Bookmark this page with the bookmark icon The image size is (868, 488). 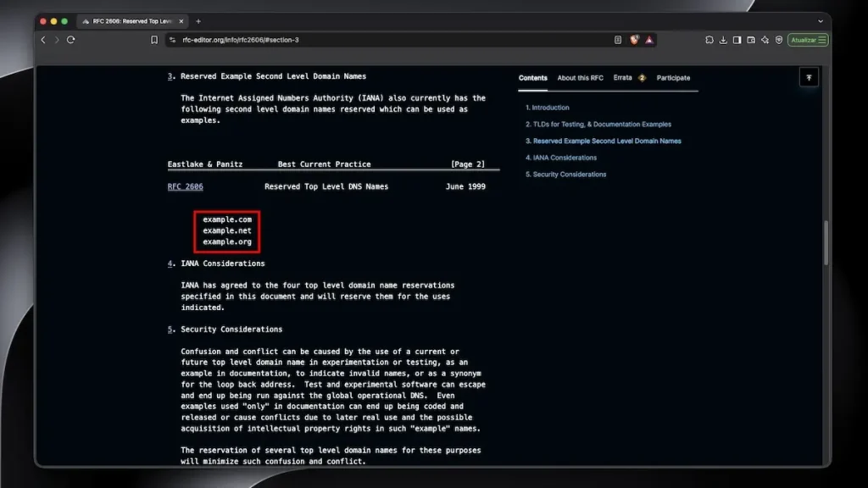pyautogui.click(x=154, y=40)
